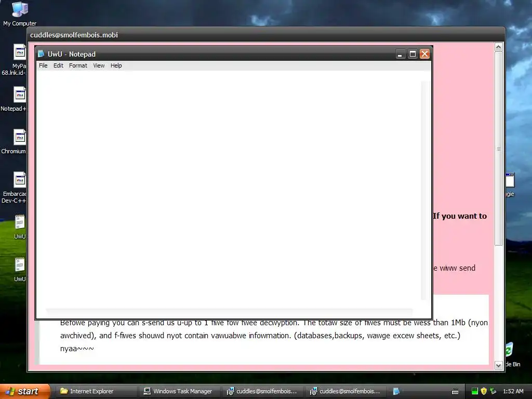The width and height of the screenshot is (532, 399).
Task: Click the scroll-up arrow in the cuddles window
Action: click(x=498, y=47)
